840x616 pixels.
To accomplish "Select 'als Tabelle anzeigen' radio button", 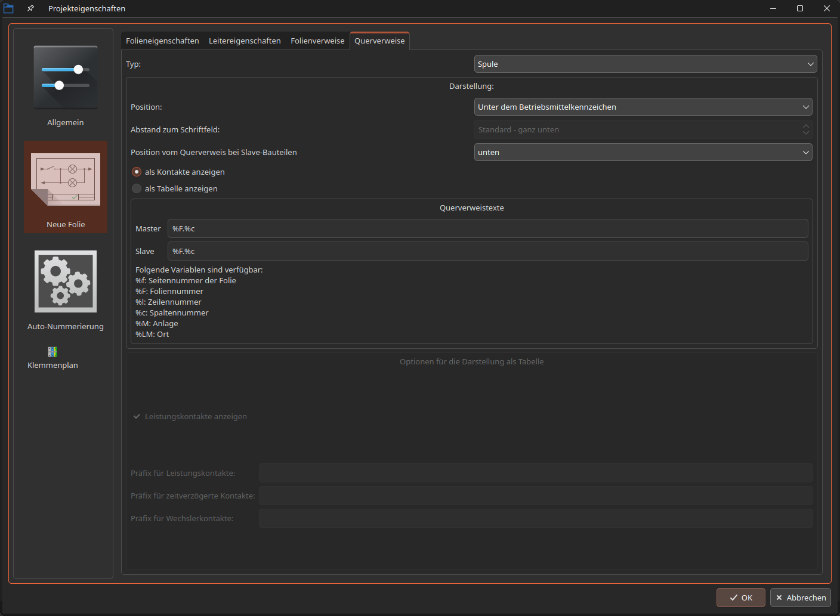I will tap(137, 188).
